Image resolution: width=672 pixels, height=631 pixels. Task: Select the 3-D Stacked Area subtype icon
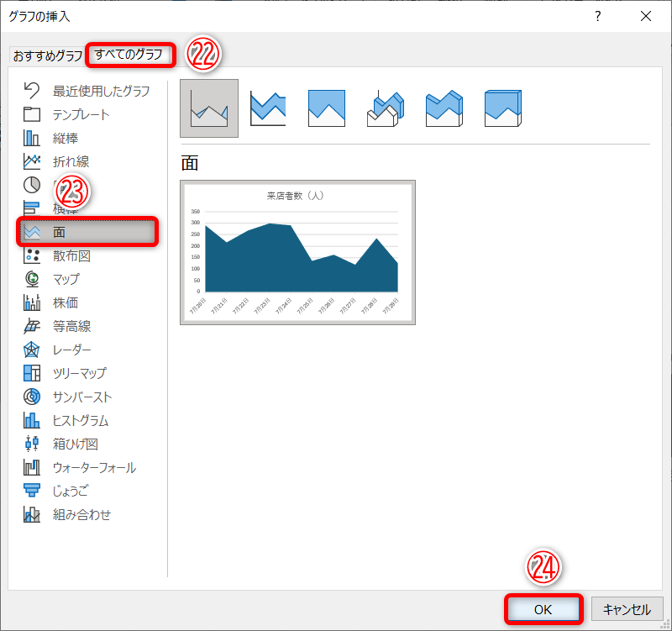pyautogui.click(x=444, y=108)
